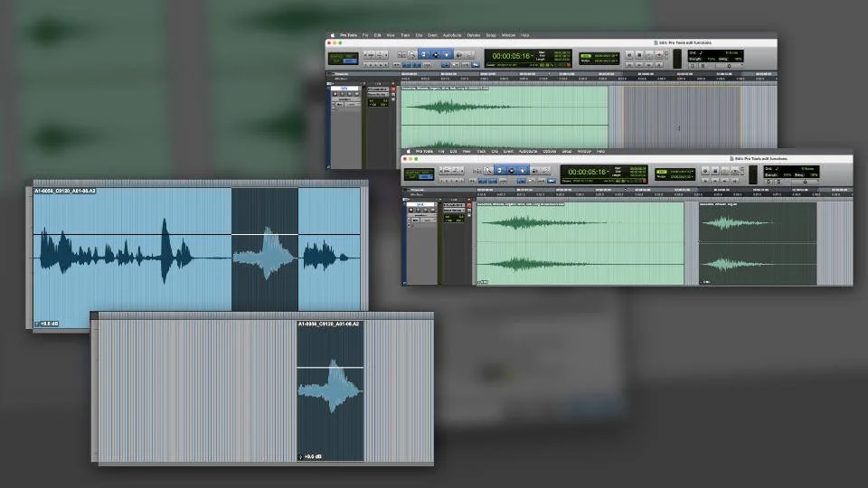The width and height of the screenshot is (868, 488).
Task: Click the Stop transport button in upper window
Action: pos(639,55)
